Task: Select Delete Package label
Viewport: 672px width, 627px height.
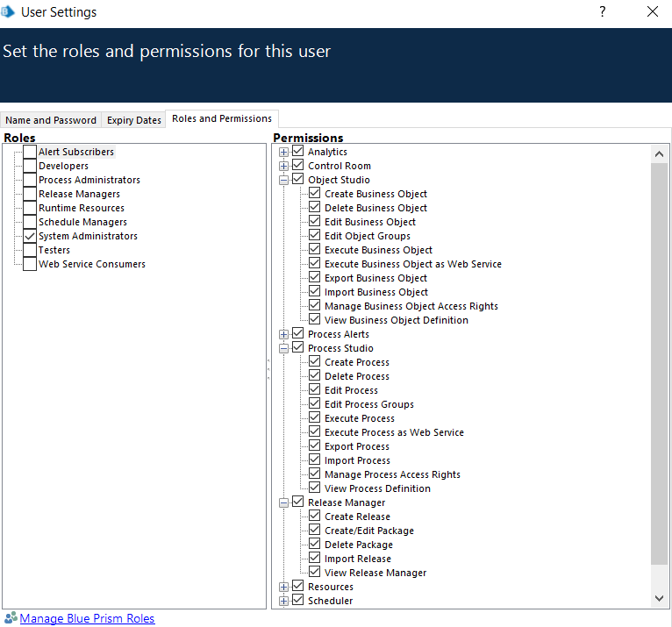Action: click(x=359, y=545)
